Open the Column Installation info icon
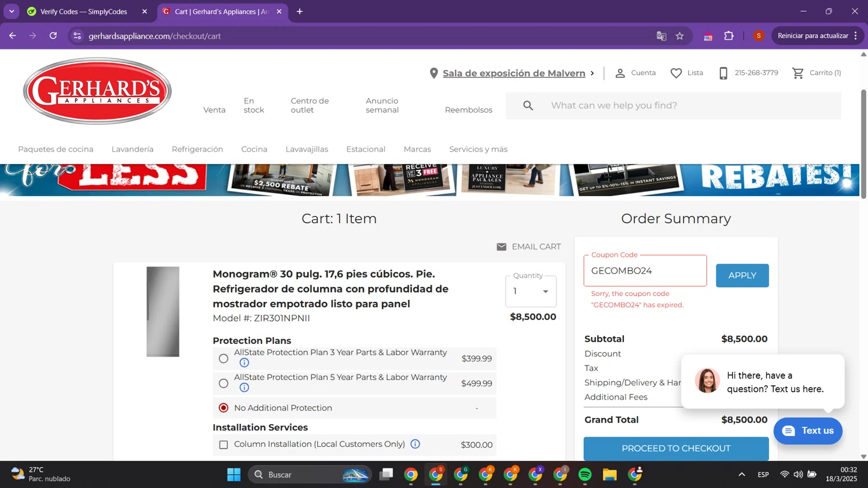This screenshot has height=488, width=868. click(415, 444)
